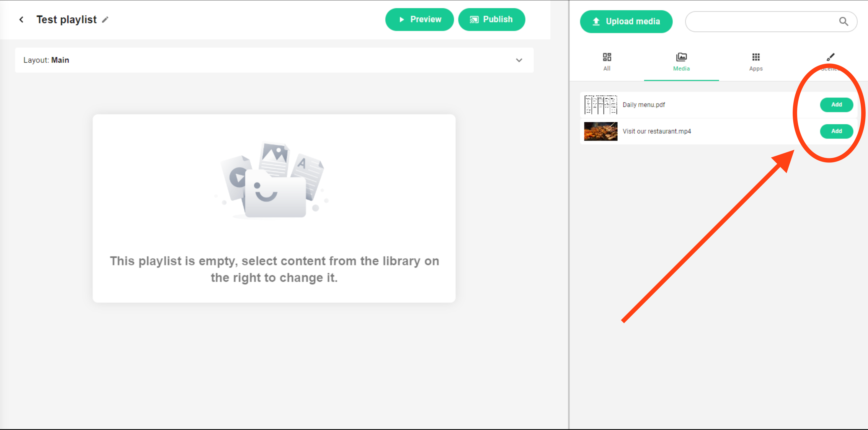Click the All tab in media library
Image resolution: width=868 pixels, height=430 pixels.
[x=607, y=62]
